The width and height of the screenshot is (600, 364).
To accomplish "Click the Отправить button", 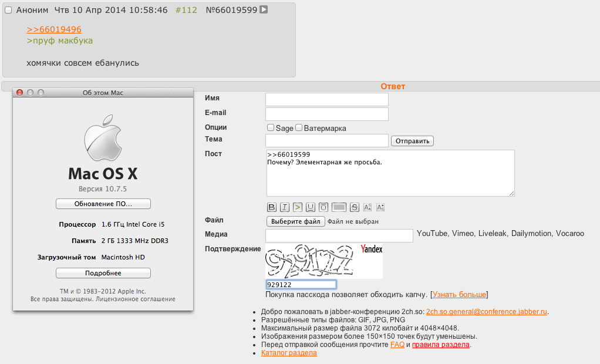I will 412,141.
